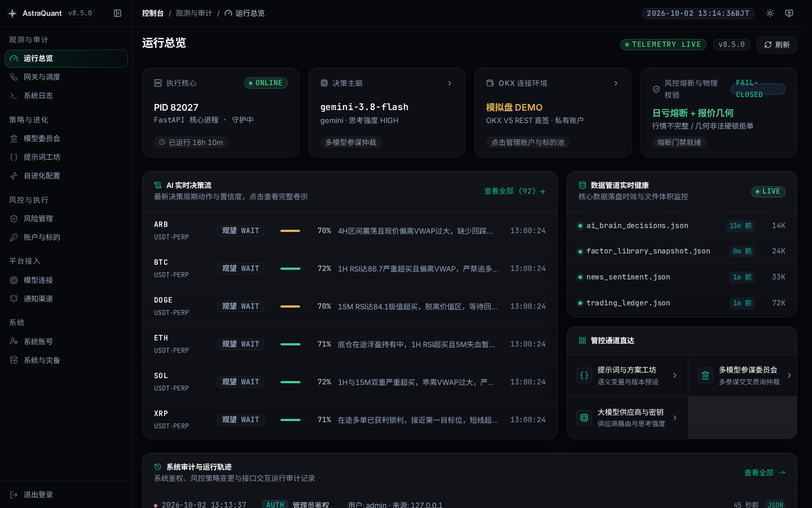The image size is (812, 508).
Task: Click the 网关与调度 sidebar icon
Action: pos(14,77)
